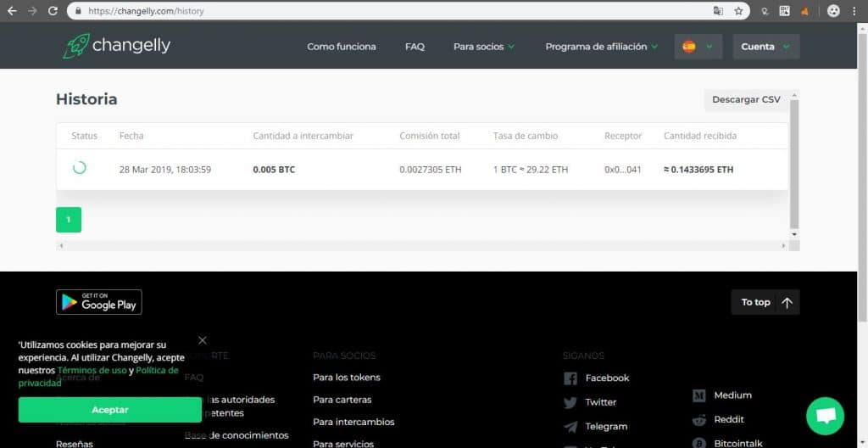Click the commission 0.0027305 ETH
This screenshot has width=868, height=448.
pos(430,170)
